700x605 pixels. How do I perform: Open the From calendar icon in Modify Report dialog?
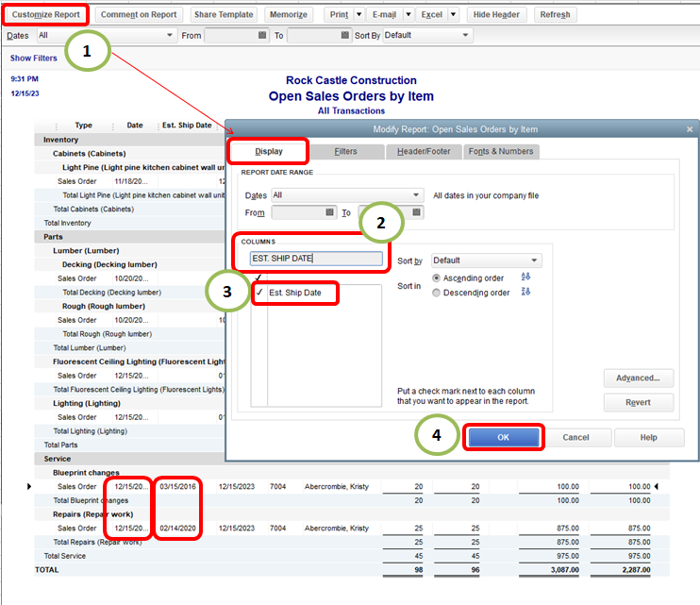329,212
